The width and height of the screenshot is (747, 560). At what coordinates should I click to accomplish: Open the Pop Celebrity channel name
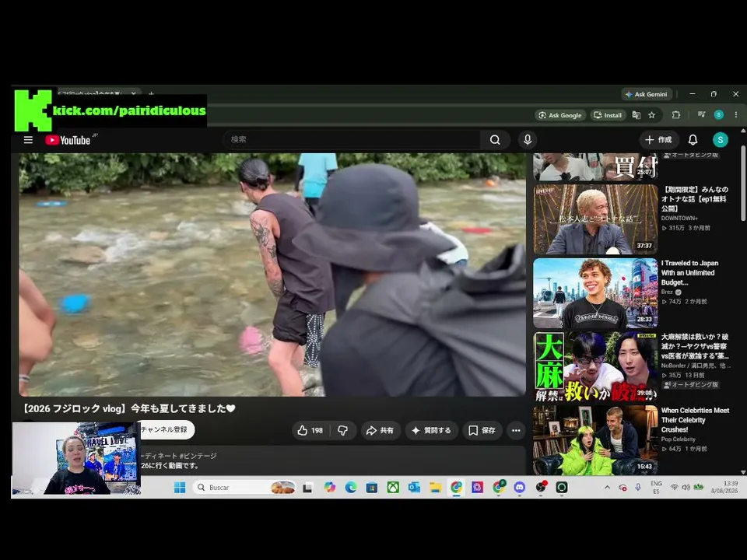click(678, 439)
